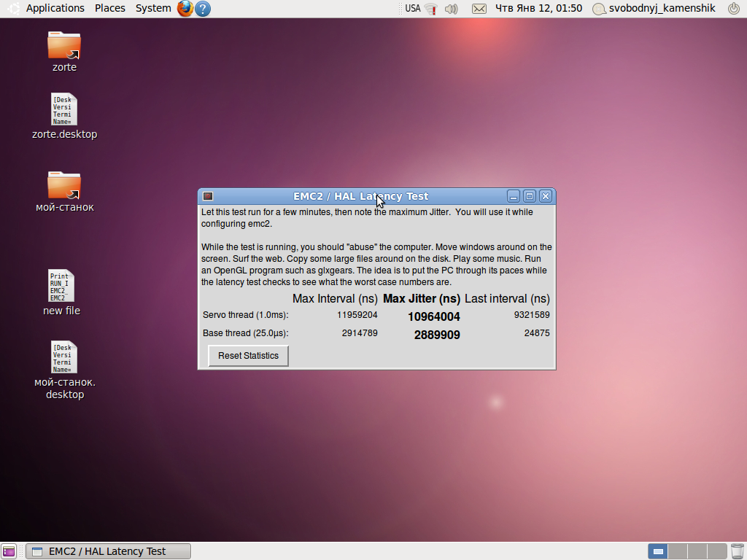Click the Reset Statistics button
This screenshot has width=747, height=560.
[x=248, y=356]
